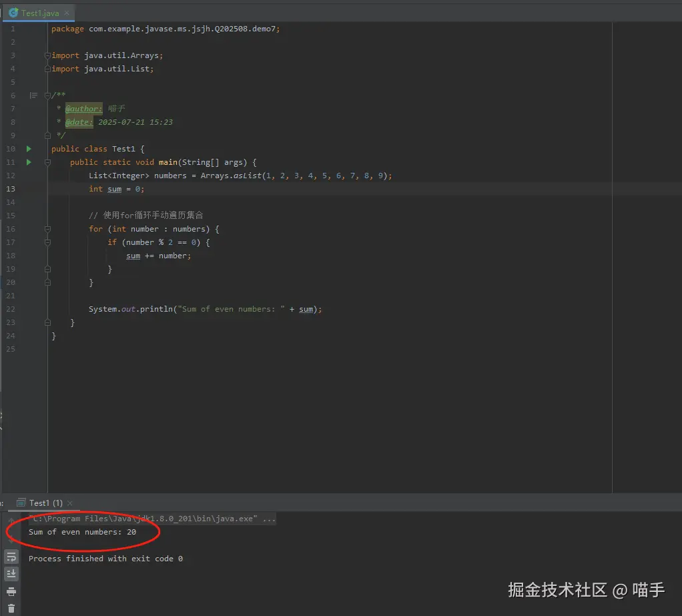Click 'Process finished with exit code 0' line
Screen dimensions: 682x616
click(105, 559)
